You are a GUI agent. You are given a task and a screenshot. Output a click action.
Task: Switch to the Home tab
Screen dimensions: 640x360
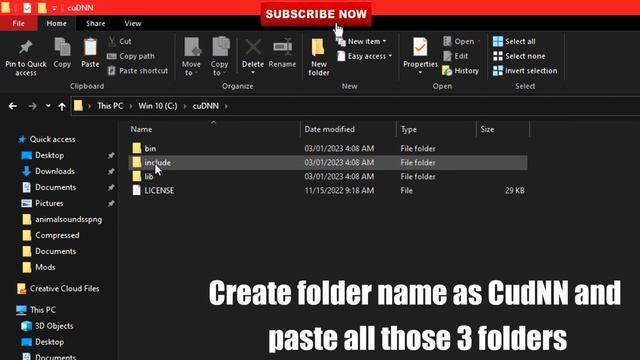tap(56, 23)
